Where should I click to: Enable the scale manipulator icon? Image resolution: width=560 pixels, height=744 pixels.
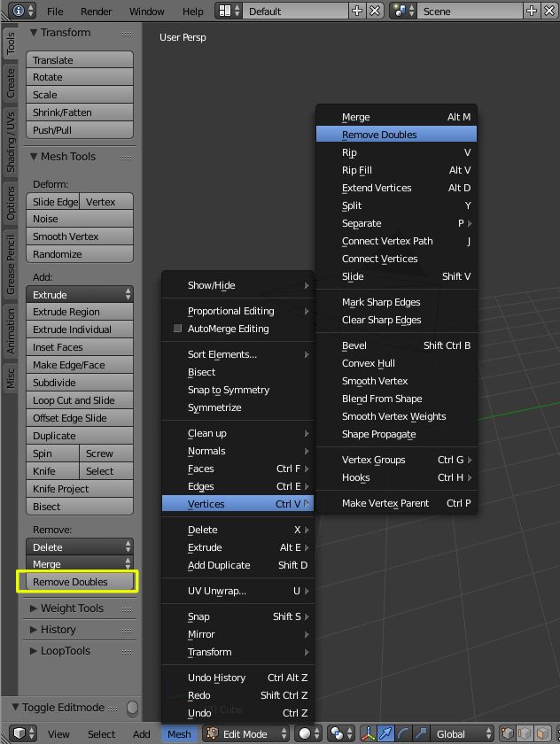point(421,733)
